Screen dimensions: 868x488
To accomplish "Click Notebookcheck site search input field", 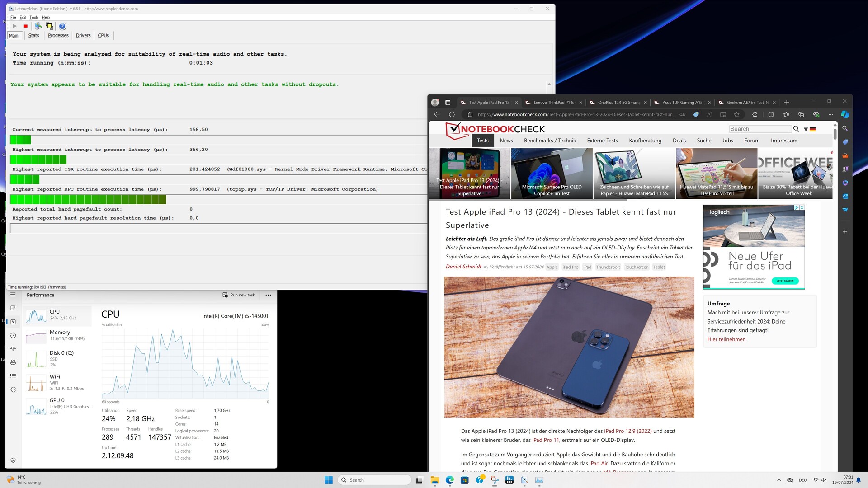I will (x=760, y=129).
